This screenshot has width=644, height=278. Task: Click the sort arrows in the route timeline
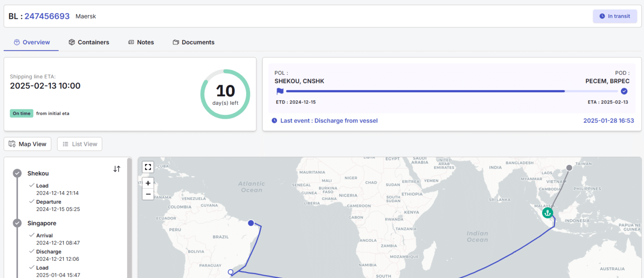coord(117,169)
